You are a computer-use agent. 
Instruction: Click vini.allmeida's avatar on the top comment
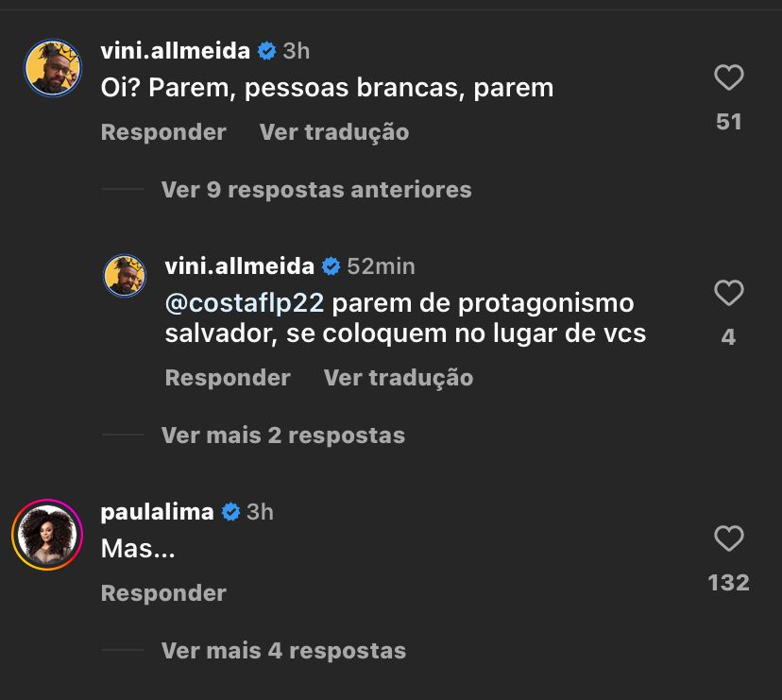point(51,68)
